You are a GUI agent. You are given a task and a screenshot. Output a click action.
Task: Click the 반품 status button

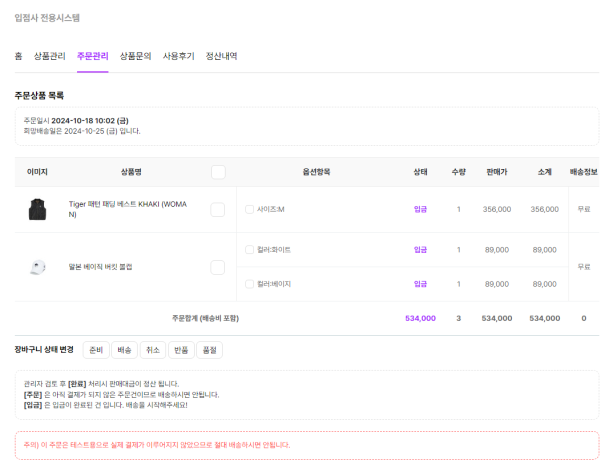[x=181, y=350]
